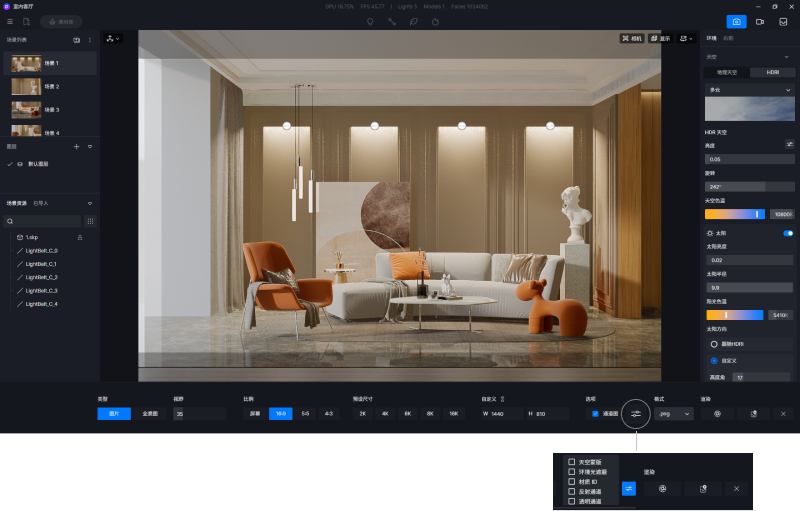The width and height of the screenshot is (800, 511).
Task: Check the 材质 ID channel checkbox
Action: [571, 481]
